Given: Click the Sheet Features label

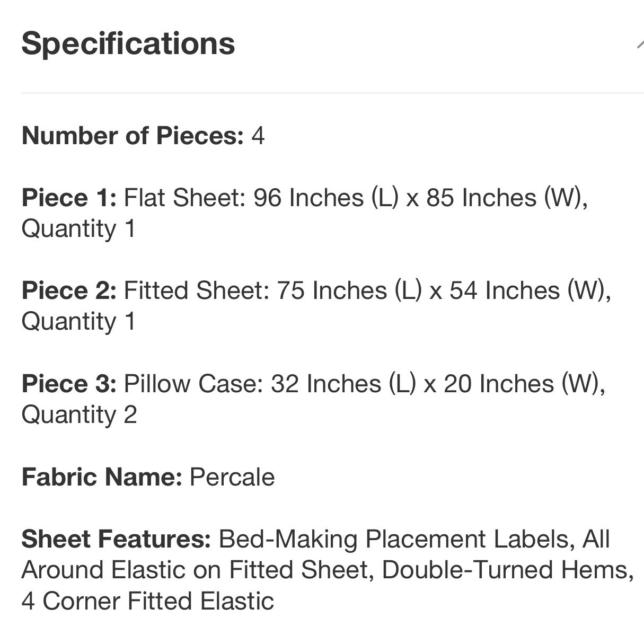Looking at the screenshot, I should pos(116,539).
